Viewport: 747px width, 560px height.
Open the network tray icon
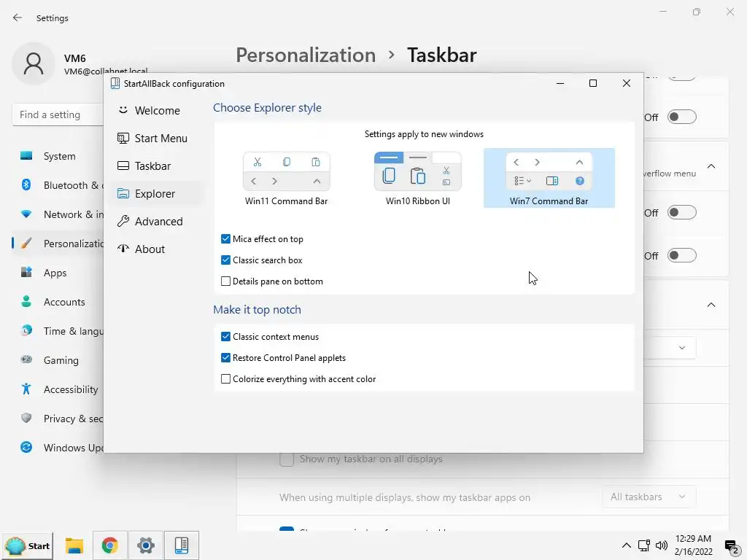(644, 545)
